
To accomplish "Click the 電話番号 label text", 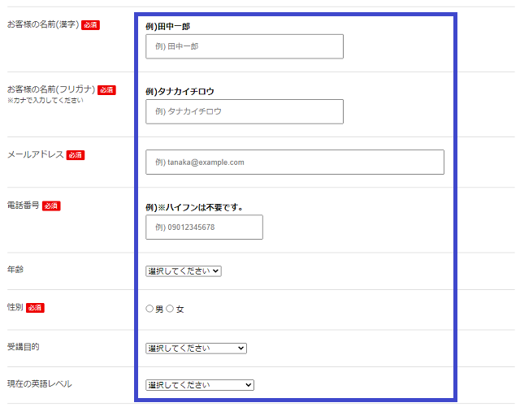I will [23, 206].
